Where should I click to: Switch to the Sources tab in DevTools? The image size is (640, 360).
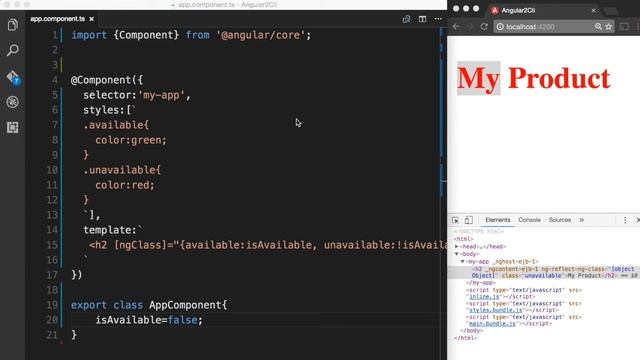[560, 220]
